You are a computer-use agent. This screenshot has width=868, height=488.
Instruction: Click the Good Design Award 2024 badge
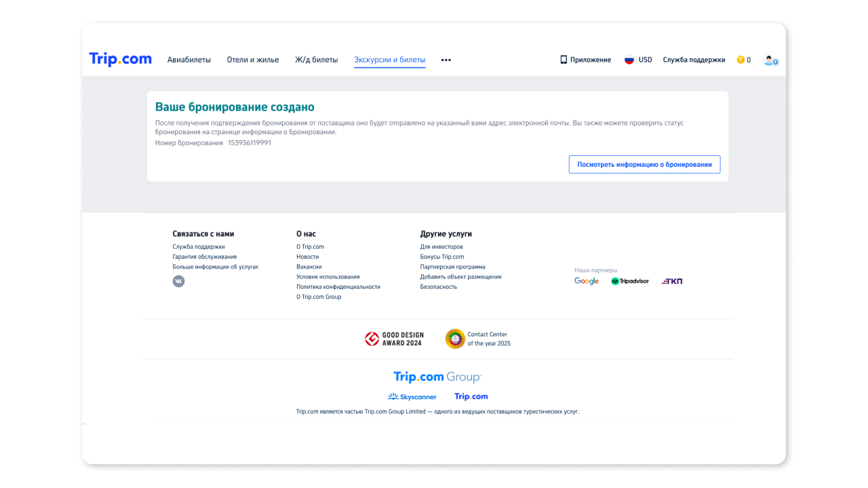click(395, 339)
